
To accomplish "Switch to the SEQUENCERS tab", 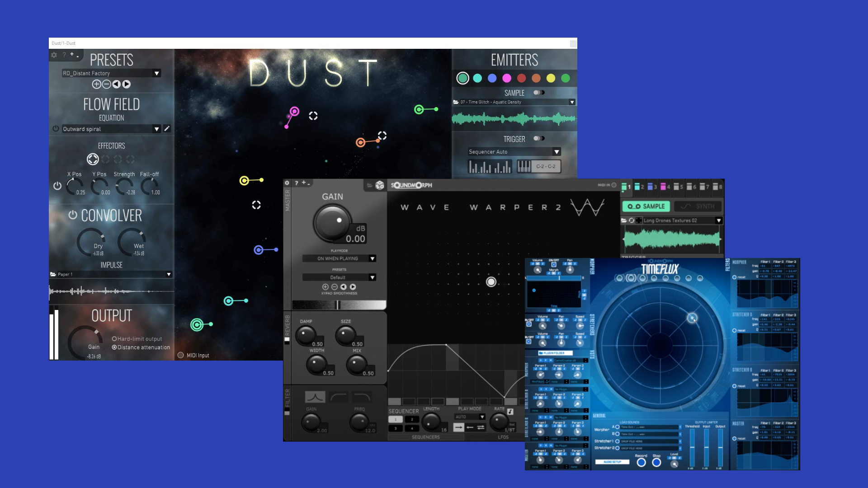I will click(x=425, y=437).
